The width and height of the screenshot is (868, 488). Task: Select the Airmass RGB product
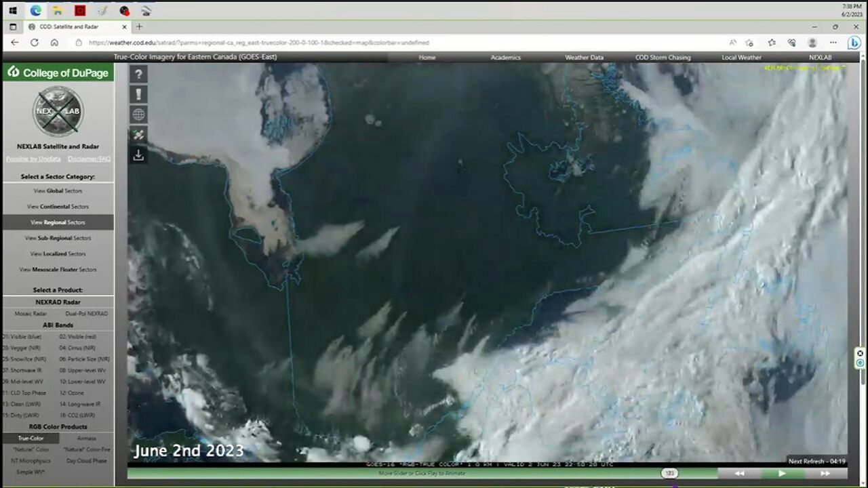[87, 438]
